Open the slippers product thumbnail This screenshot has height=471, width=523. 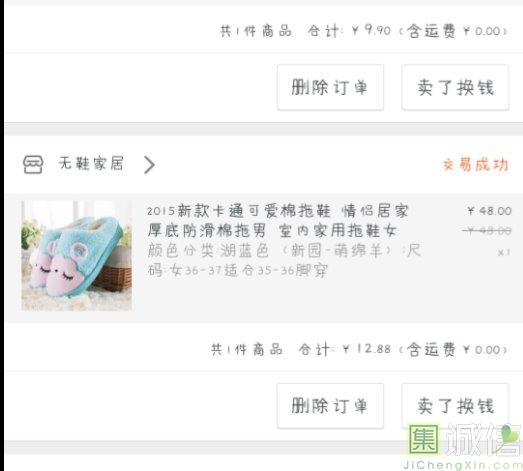[76, 256]
